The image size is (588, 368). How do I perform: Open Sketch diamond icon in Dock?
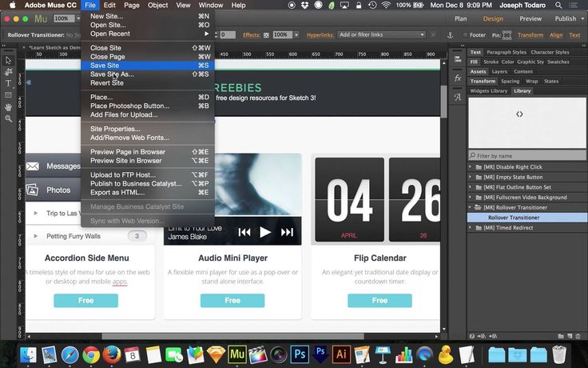coord(217,354)
